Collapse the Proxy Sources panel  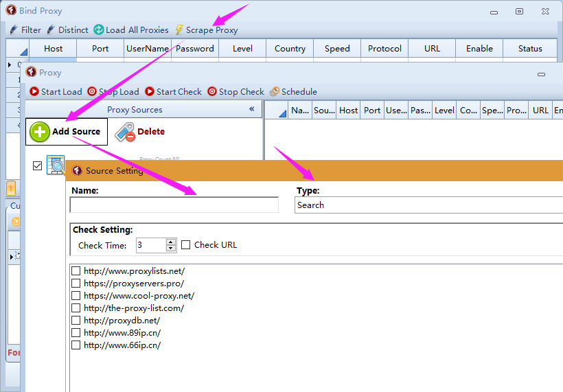pyautogui.click(x=251, y=109)
